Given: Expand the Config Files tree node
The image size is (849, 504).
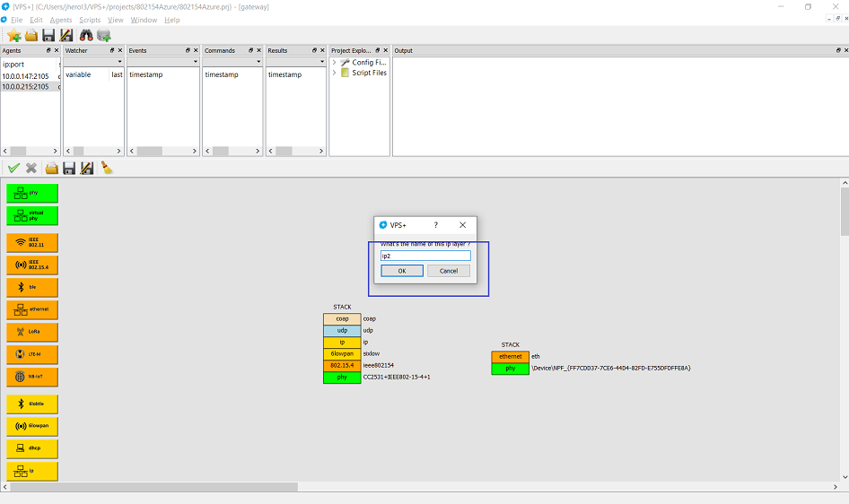Looking at the screenshot, I should 335,63.
